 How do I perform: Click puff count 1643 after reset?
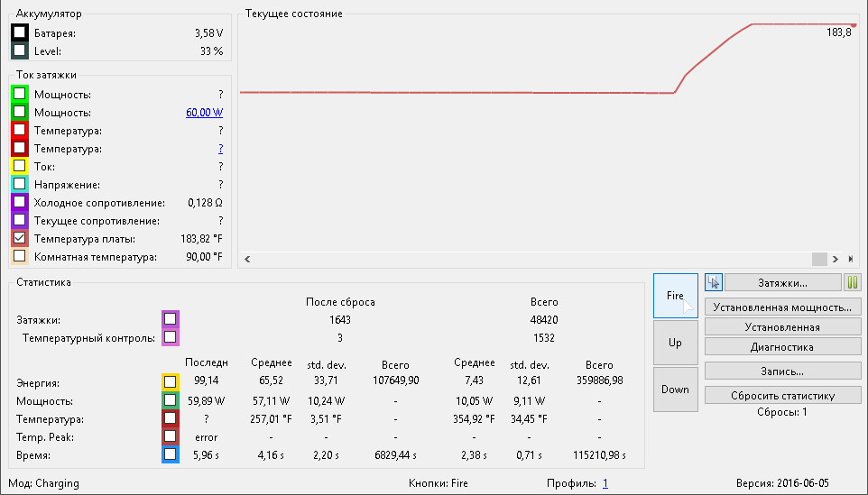click(x=340, y=320)
